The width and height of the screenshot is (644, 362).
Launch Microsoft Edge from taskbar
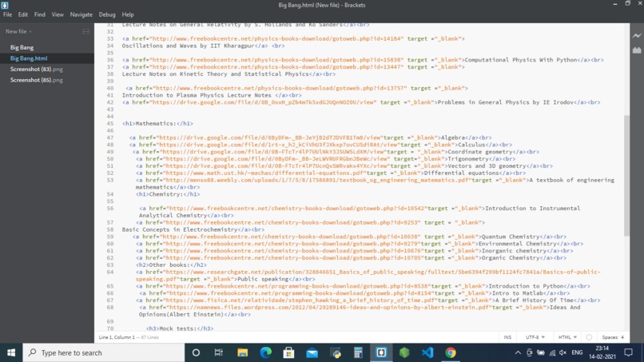(x=266, y=352)
